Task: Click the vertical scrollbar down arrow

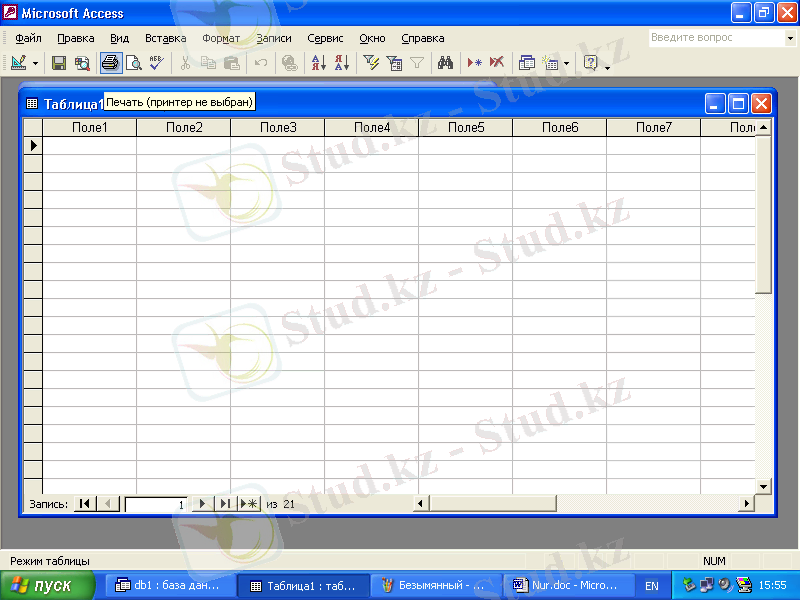Action: tap(763, 486)
